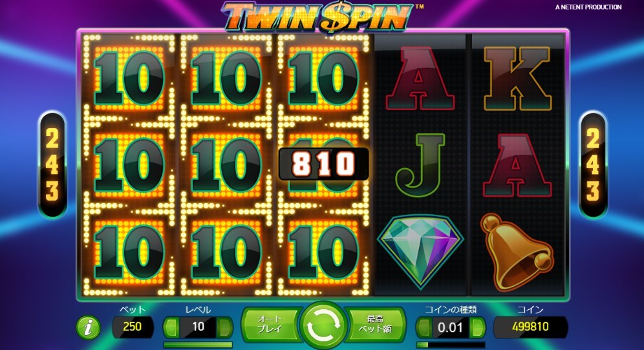Click the green J symbol

coord(420,165)
